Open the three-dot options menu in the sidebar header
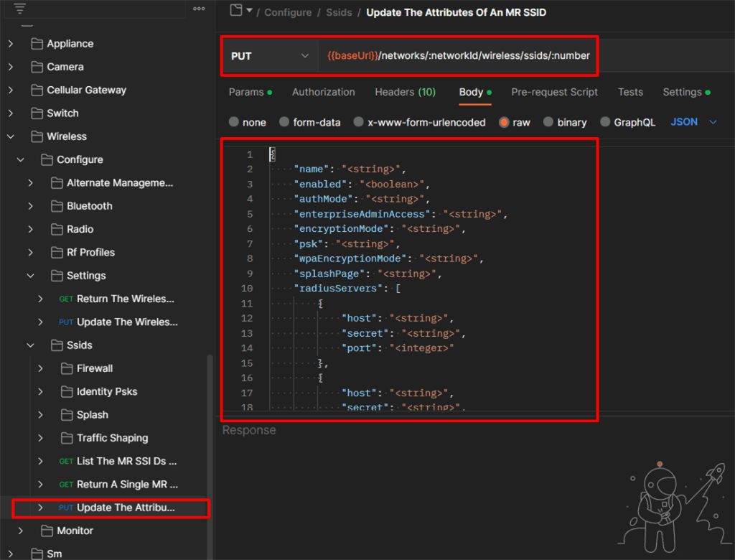This screenshot has width=735, height=560. click(x=199, y=9)
